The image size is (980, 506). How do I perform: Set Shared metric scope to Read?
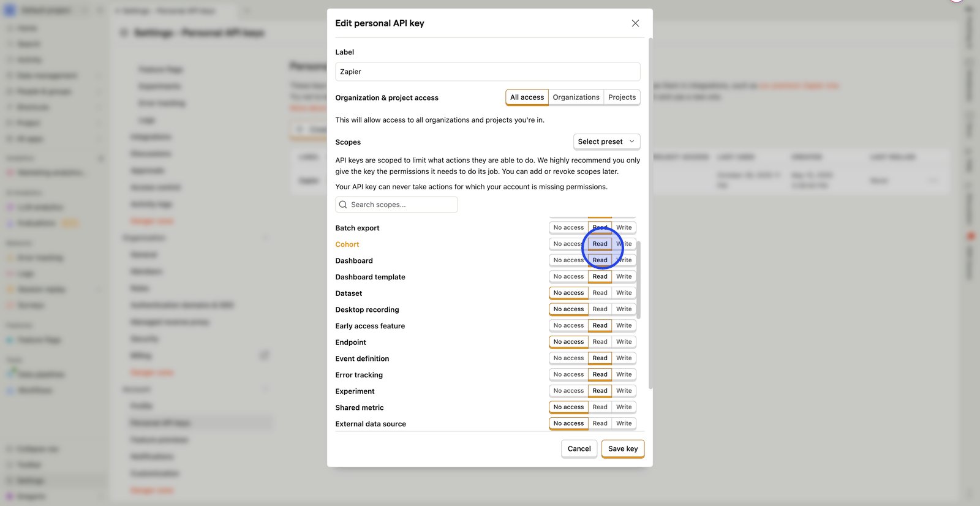click(600, 407)
